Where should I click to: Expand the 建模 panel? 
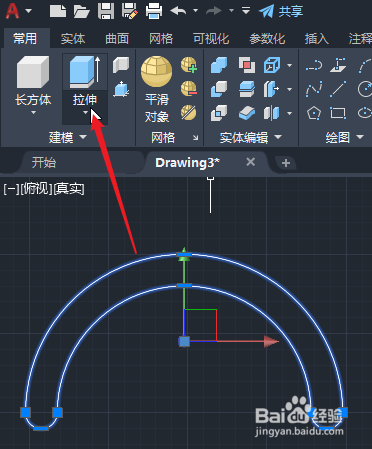tap(68, 137)
